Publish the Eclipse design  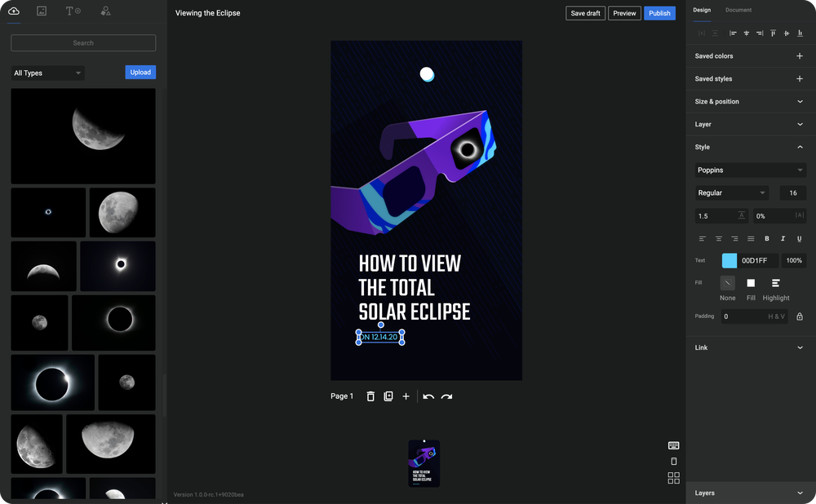(659, 13)
